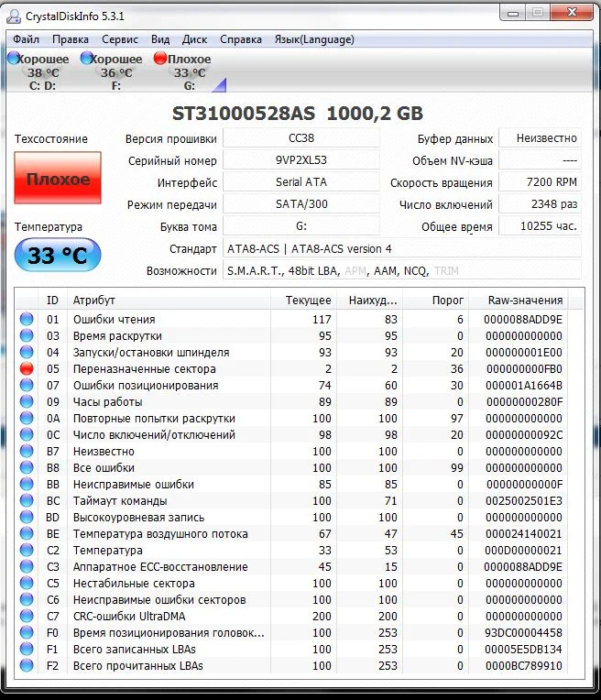Click the empty NV-cache size field
This screenshot has height=700, width=601.
pyautogui.click(x=540, y=159)
